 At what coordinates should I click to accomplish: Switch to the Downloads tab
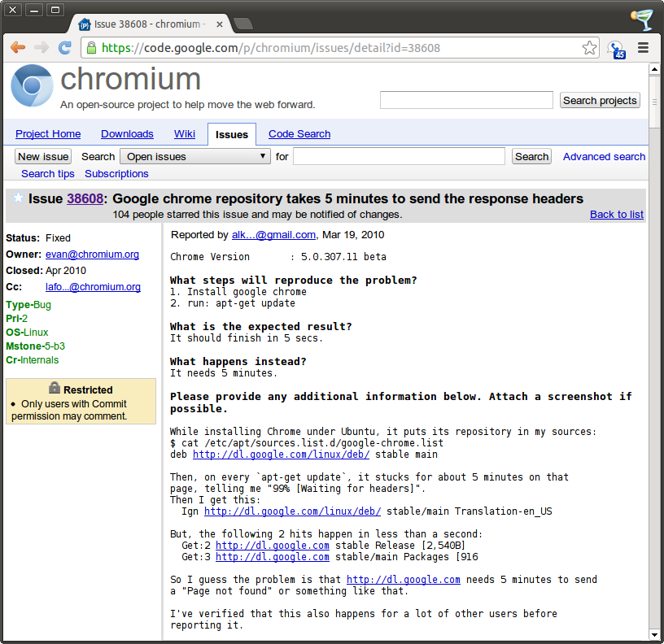127,134
